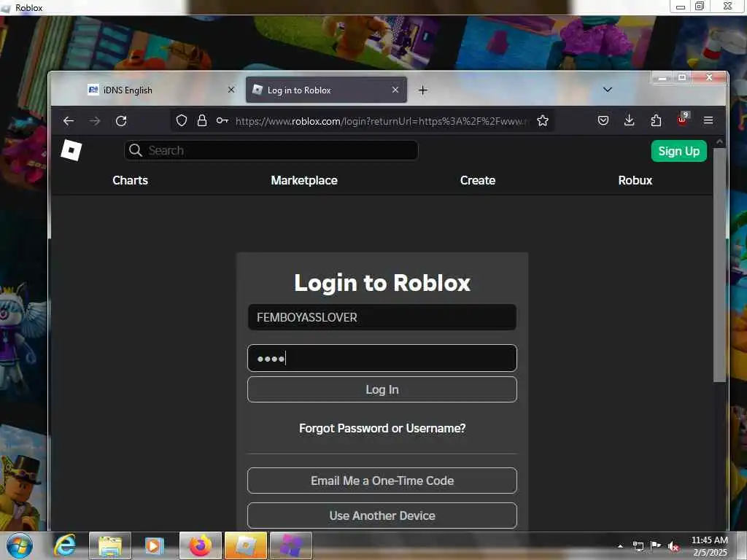Open Windows Media Player taskbar icon
Image resolution: width=747 pixels, height=560 pixels.
[154, 545]
